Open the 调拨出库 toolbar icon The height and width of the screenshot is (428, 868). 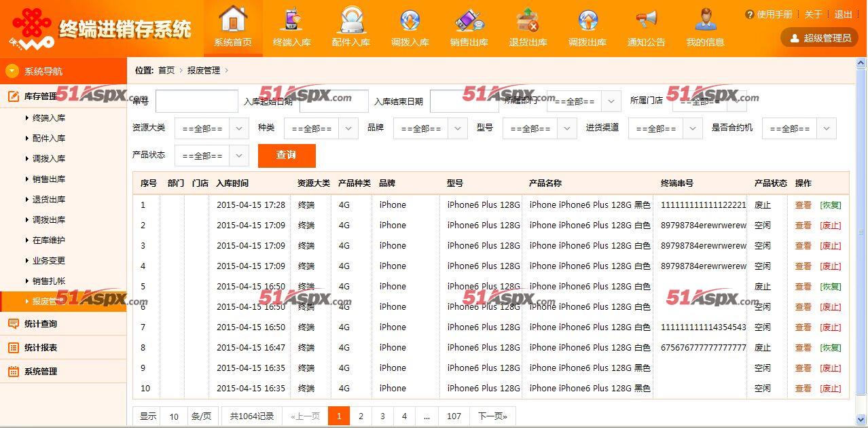tap(587, 28)
